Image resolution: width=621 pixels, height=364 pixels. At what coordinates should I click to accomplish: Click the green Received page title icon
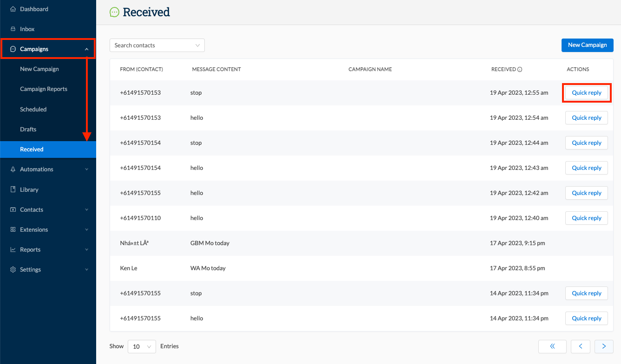click(x=114, y=12)
